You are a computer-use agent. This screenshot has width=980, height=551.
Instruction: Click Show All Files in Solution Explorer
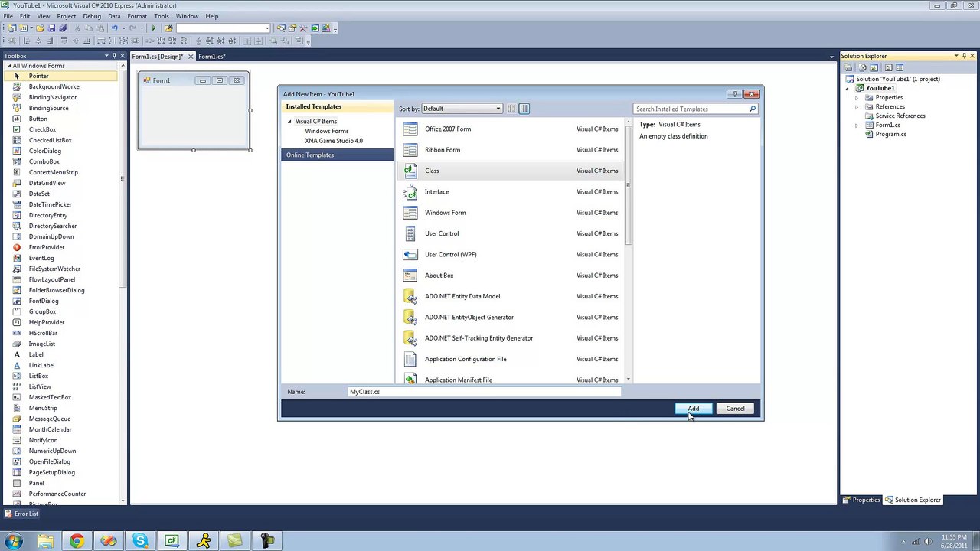(x=863, y=67)
